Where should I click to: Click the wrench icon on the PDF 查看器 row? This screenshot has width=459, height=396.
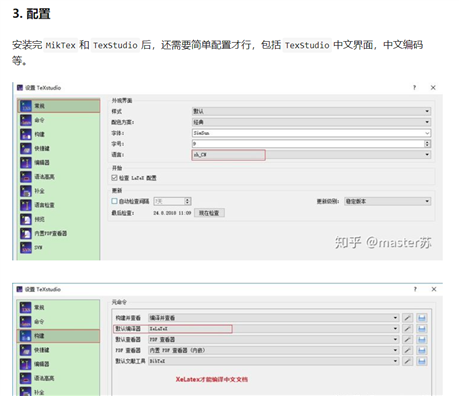click(x=407, y=351)
